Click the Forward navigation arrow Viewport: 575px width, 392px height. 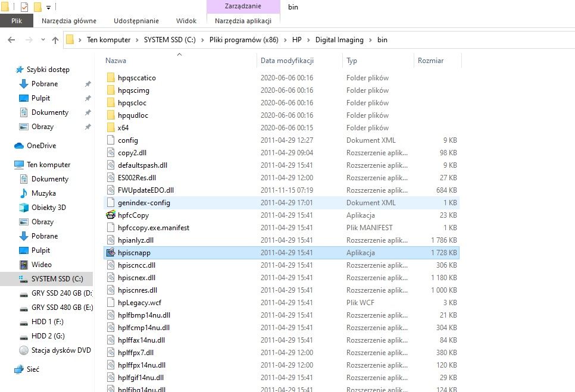(29, 40)
